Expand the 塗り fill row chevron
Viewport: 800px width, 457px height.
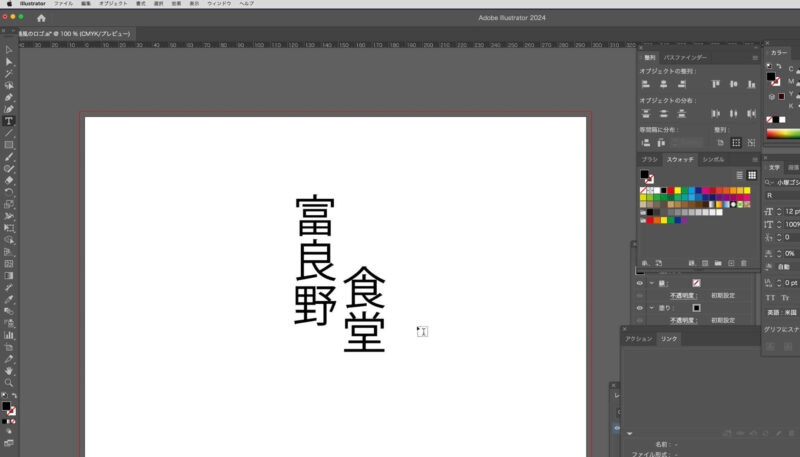650,308
